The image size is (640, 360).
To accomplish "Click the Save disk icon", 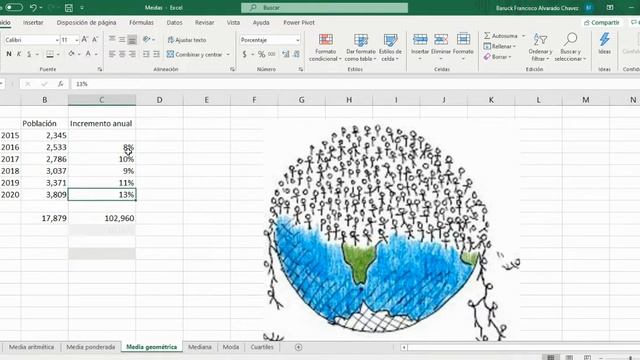I will coord(69,8).
